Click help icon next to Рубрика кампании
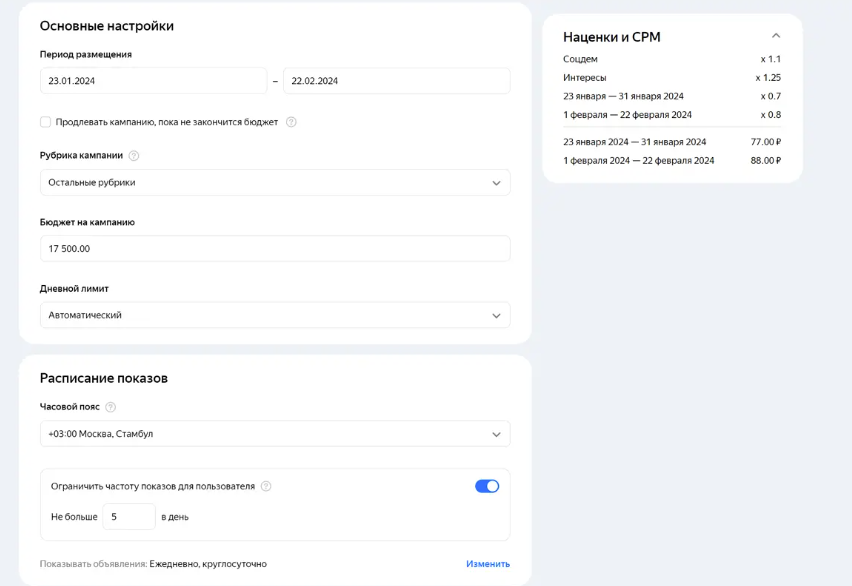This screenshot has width=852, height=586. tap(135, 156)
